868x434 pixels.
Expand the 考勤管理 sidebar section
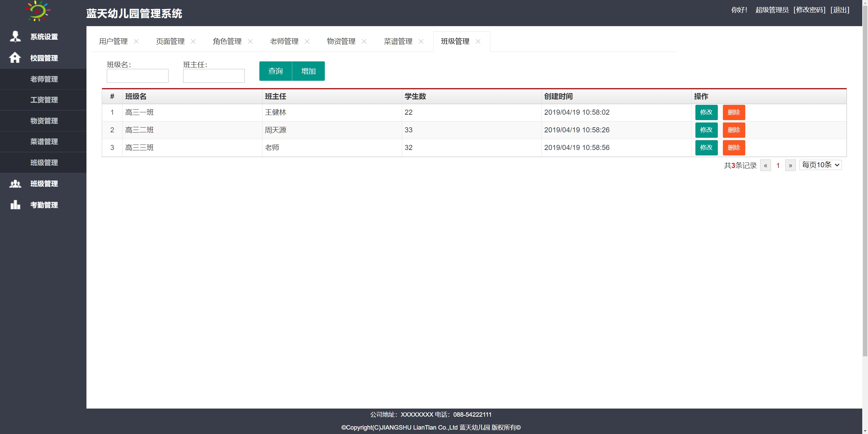coord(43,205)
